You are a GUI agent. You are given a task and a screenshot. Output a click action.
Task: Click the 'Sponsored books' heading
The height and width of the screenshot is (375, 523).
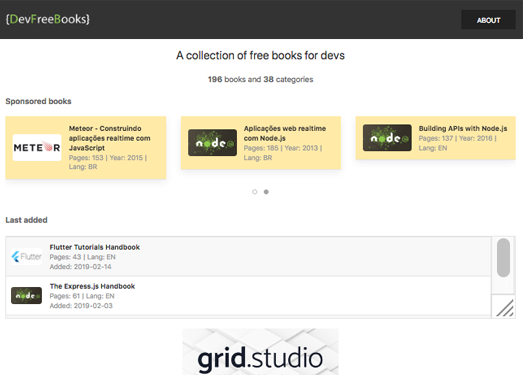(x=38, y=101)
